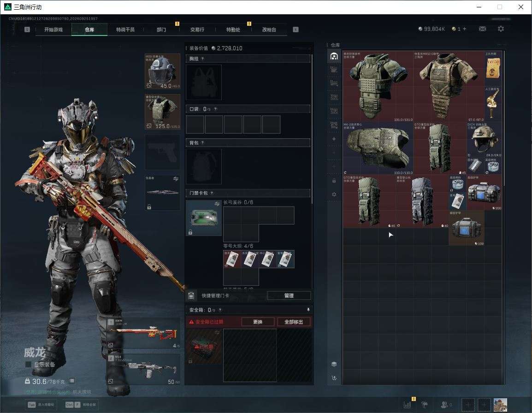This screenshot has height=413, width=532.
Task: Select the equipped body armor slot 125.0
Action: (163, 112)
